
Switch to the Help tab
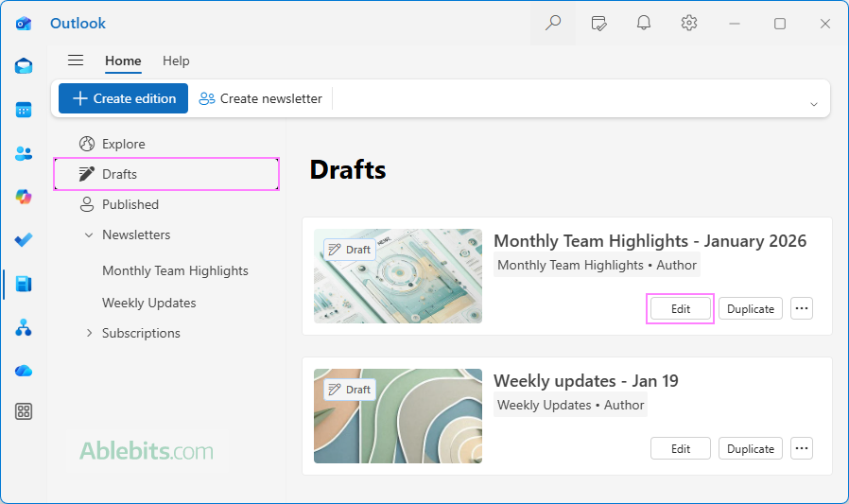coord(176,61)
